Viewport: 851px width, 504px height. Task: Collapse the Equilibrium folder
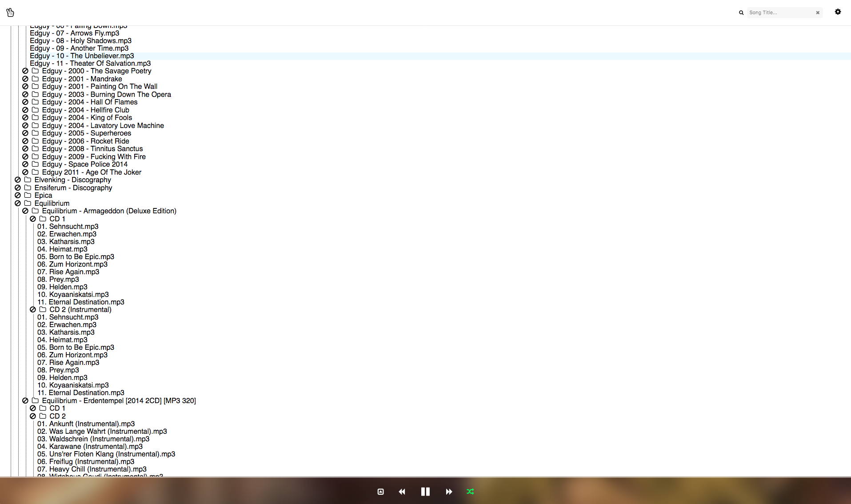(52, 204)
